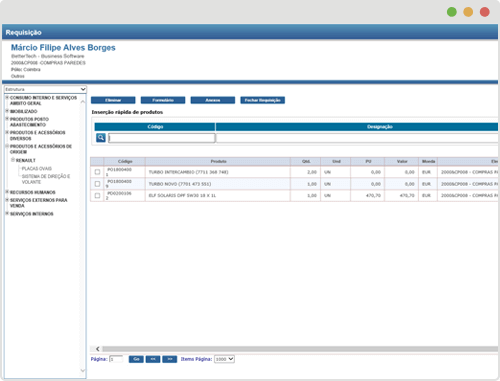Click the Eliminar button
Viewport: 500px width, 381px height.
click(x=113, y=100)
